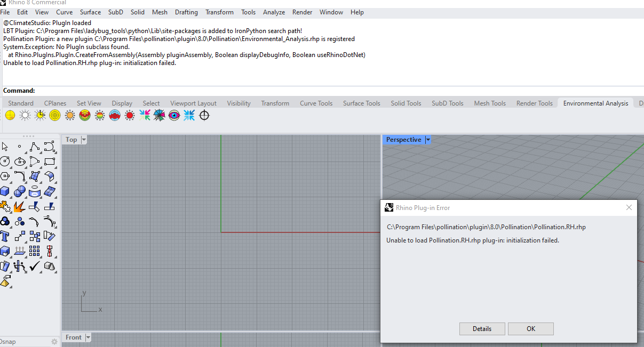Click the red-to-green gradient sun icon

tap(100, 115)
